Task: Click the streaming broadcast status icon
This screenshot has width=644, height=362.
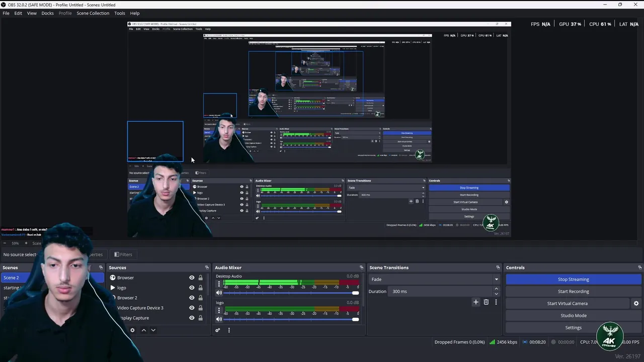Action: [x=525, y=342]
